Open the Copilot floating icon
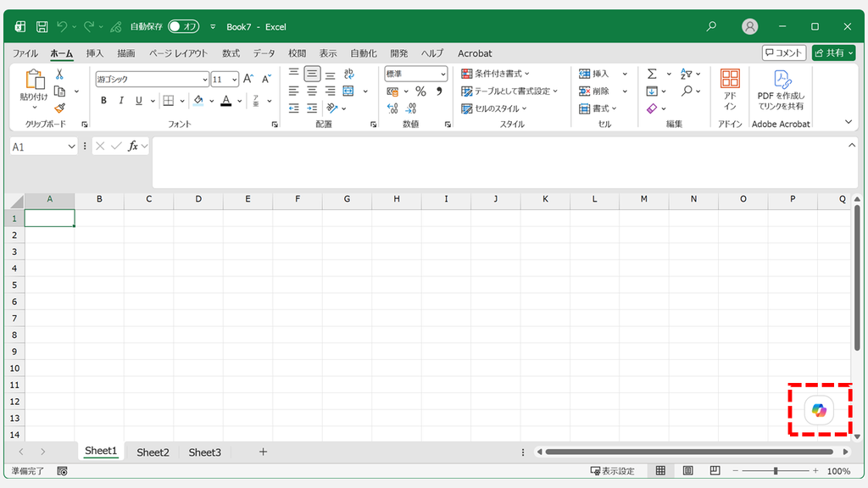 820,411
